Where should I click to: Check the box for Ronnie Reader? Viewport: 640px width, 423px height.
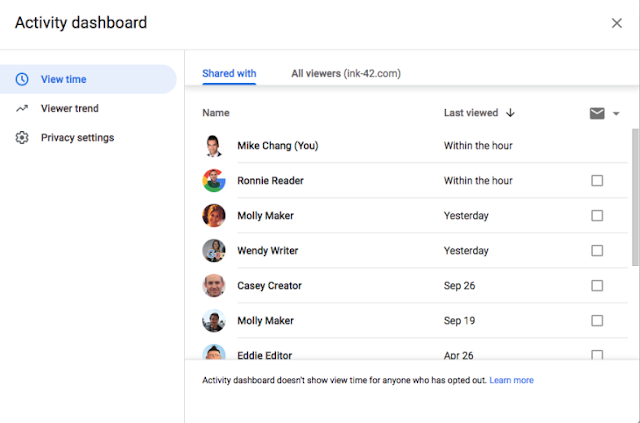tap(597, 181)
